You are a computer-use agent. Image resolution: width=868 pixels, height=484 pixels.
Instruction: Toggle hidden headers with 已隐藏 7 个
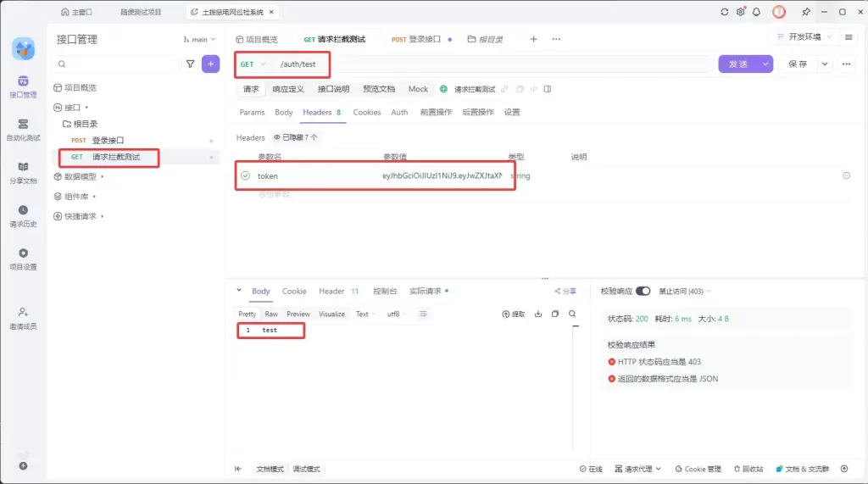tap(296, 137)
